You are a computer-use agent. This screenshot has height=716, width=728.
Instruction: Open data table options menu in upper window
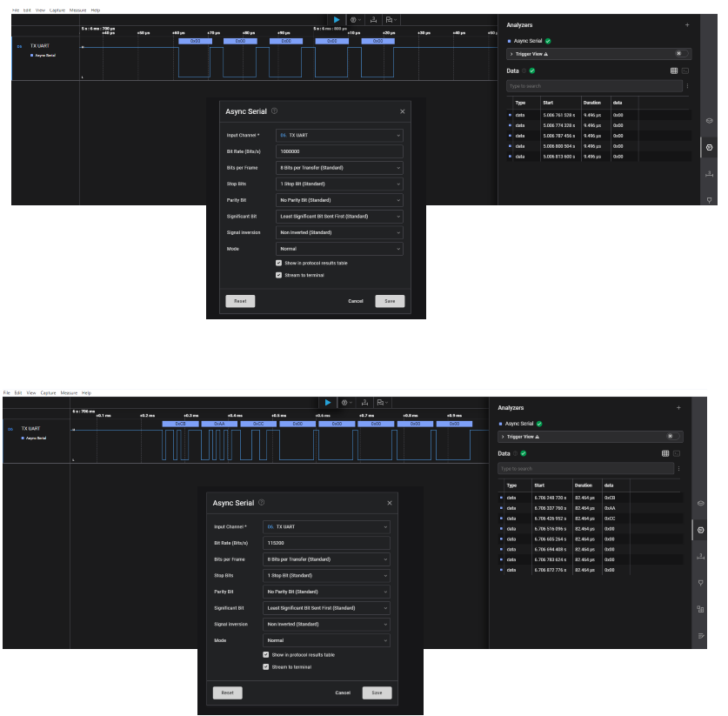(688, 86)
